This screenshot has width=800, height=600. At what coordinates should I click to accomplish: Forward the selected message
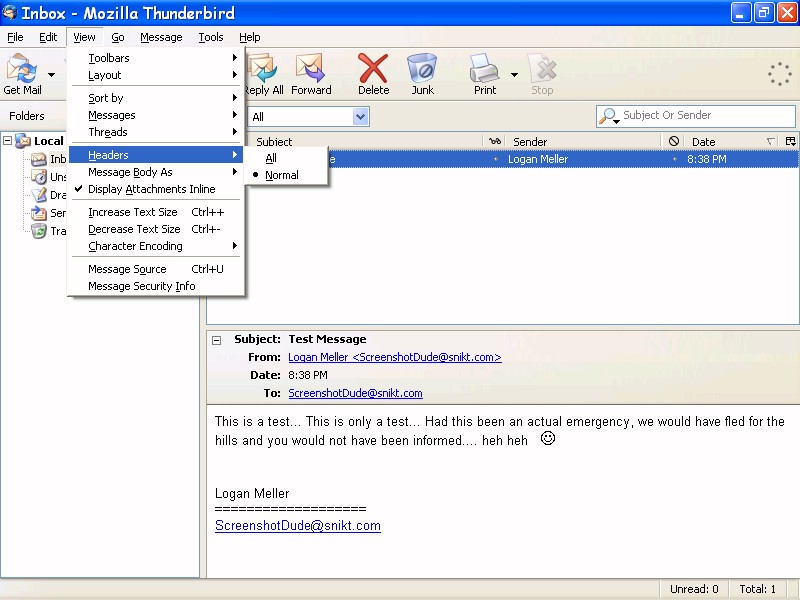coord(311,74)
